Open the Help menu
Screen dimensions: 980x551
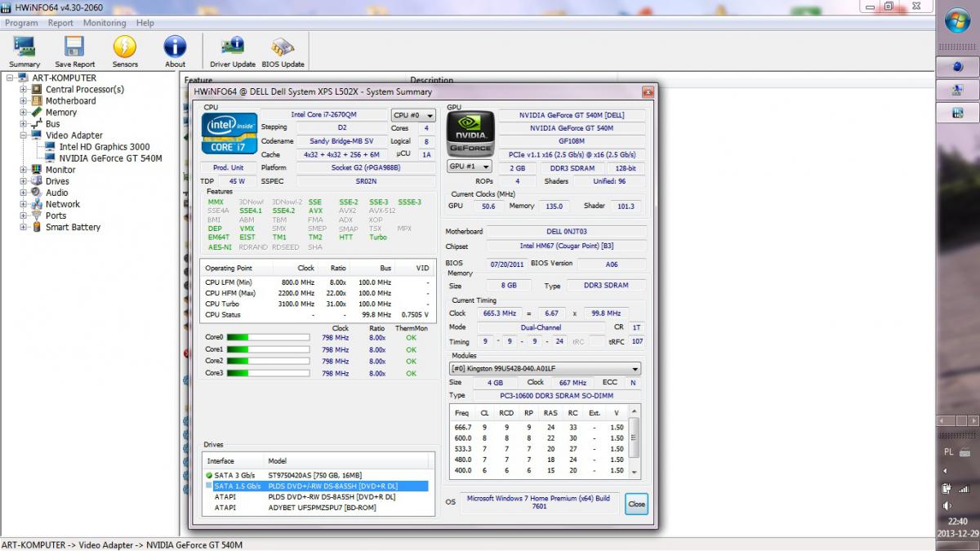click(145, 23)
